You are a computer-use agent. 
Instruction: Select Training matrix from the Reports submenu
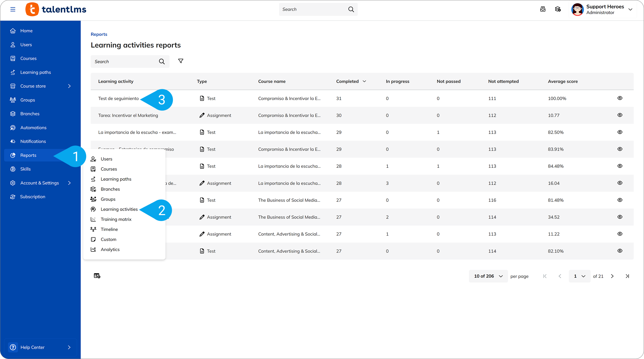click(116, 219)
